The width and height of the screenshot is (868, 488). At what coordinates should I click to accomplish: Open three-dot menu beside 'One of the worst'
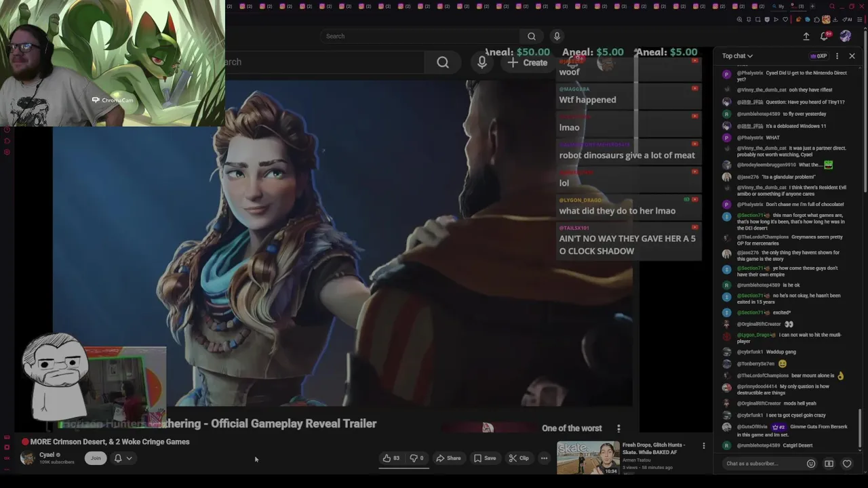pyautogui.click(x=618, y=428)
